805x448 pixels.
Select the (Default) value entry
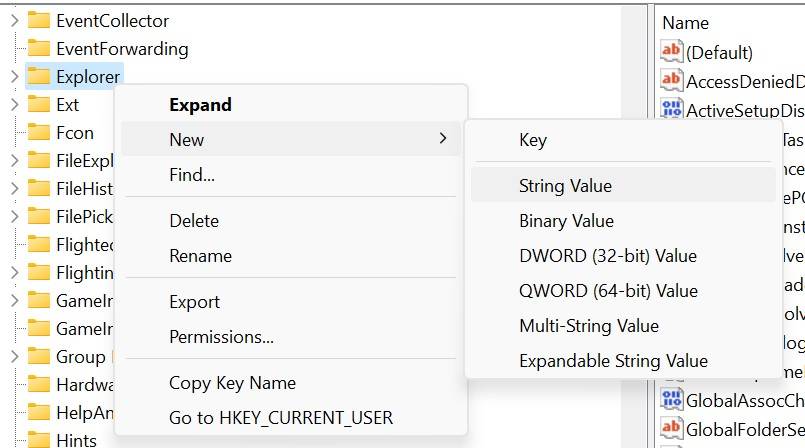(719, 52)
